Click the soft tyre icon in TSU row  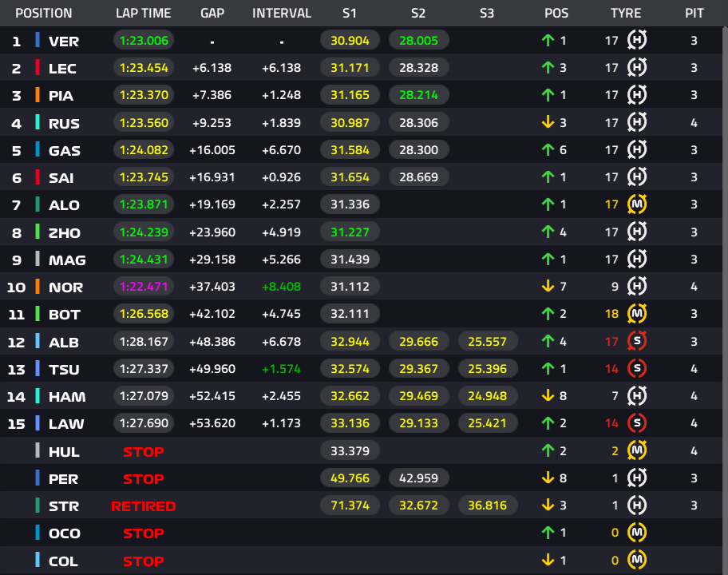coord(637,368)
